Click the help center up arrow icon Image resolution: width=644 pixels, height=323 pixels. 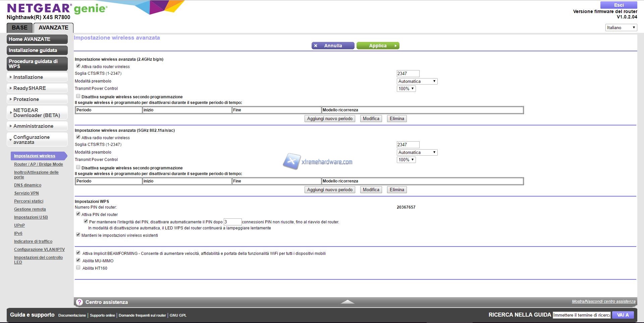(347, 302)
